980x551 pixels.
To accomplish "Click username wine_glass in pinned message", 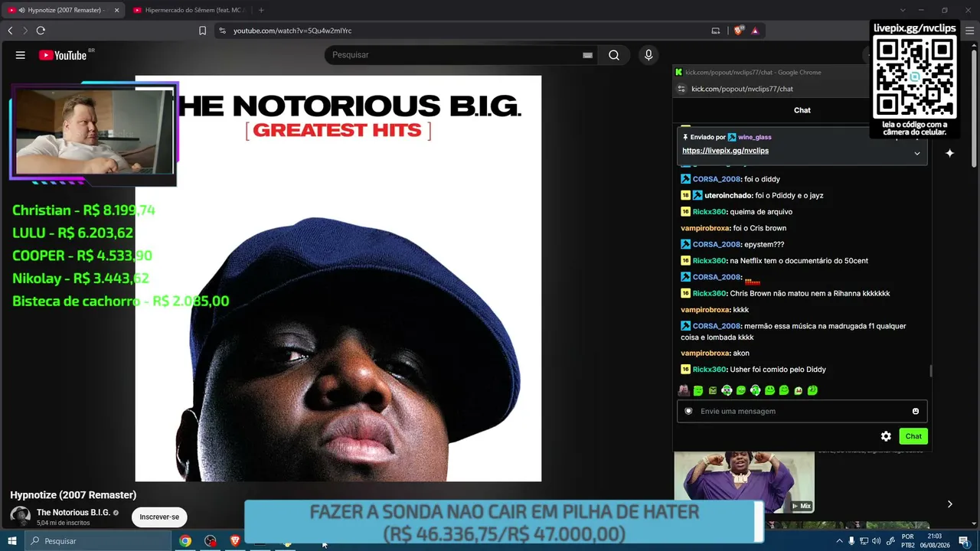I will (755, 137).
